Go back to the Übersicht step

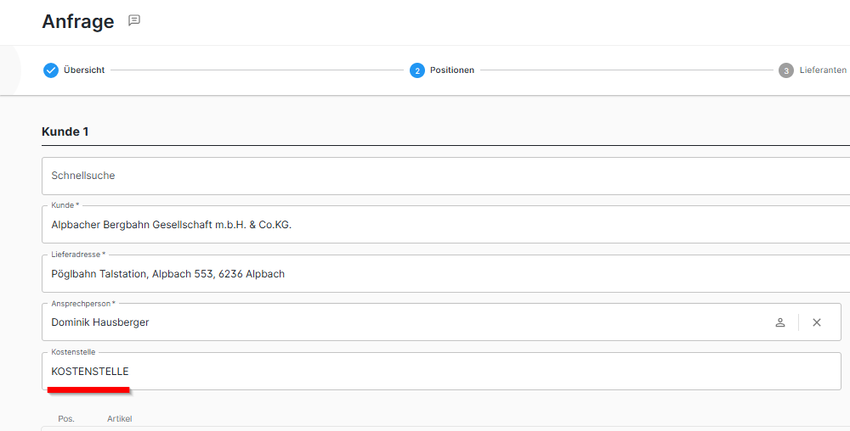(84, 70)
